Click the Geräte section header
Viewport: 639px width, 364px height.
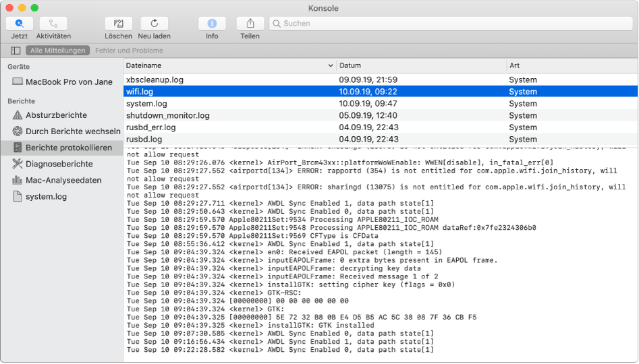18,67
